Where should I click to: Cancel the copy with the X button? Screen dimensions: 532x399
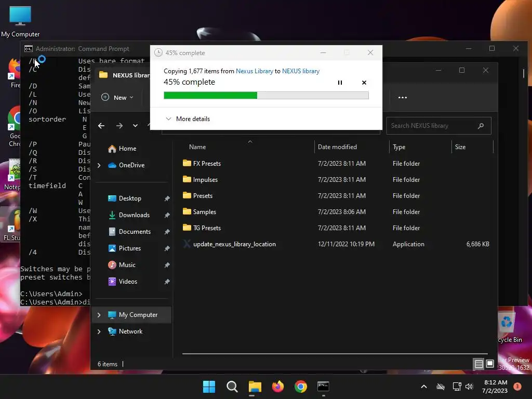point(364,83)
